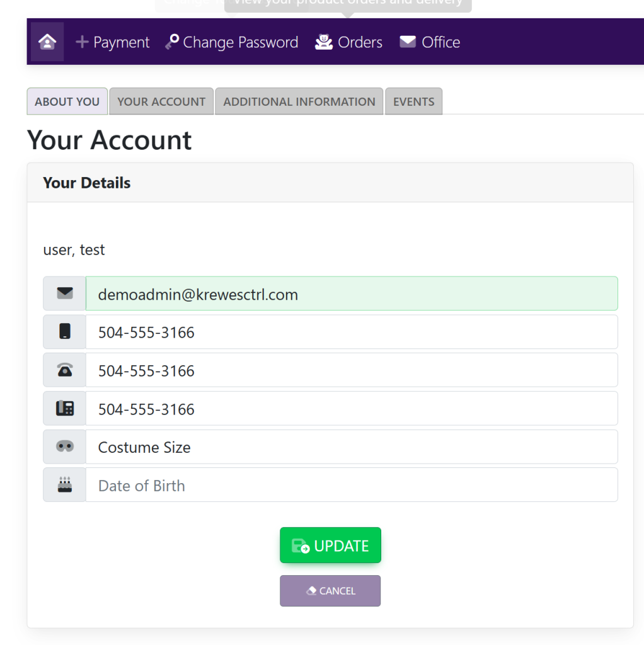Select the About You tab
The image size is (644, 645).
(67, 101)
